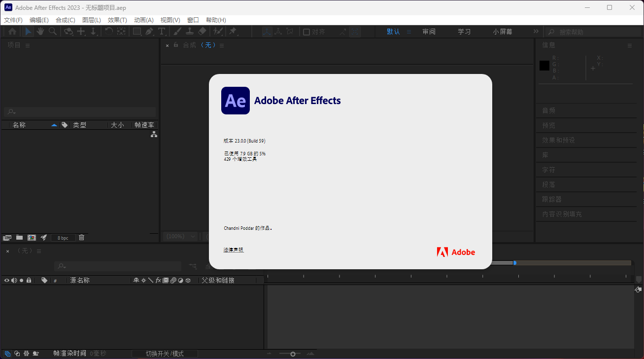Click the 切换开关/模式 button
Screen dimensions: 644x359
(165, 354)
